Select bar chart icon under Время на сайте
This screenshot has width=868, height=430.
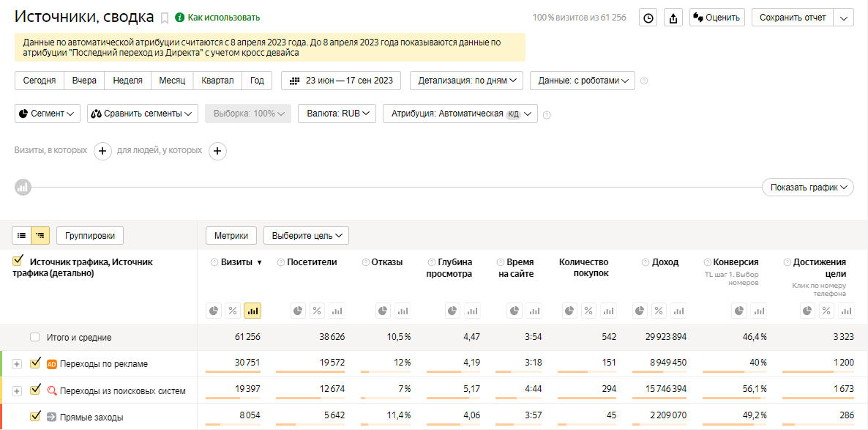tap(534, 311)
